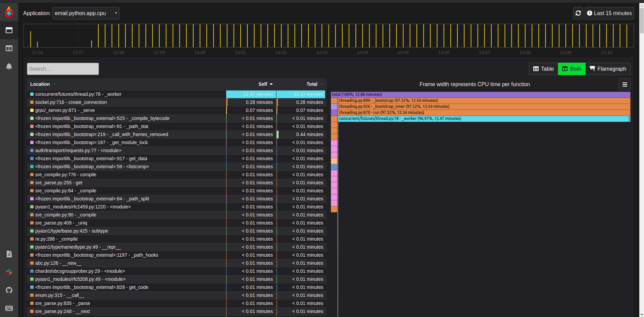Show keyboard shortcuts via keyboard icon
The height and width of the screenshot is (317, 644).
[x=9, y=308]
